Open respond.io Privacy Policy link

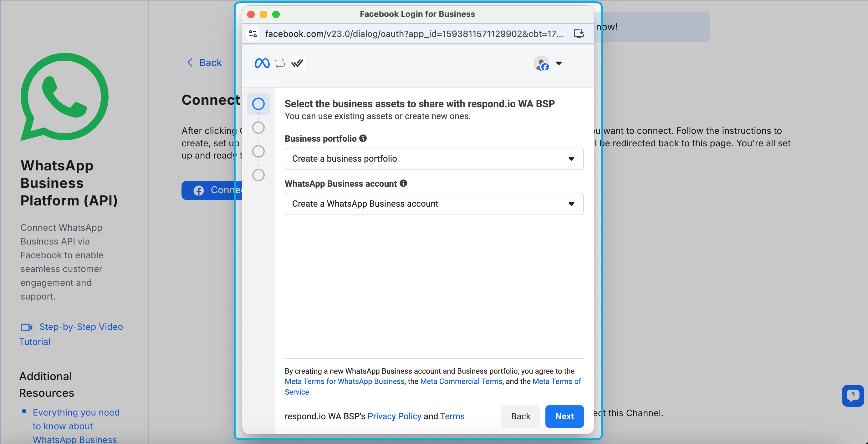pyautogui.click(x=394, y=416)
